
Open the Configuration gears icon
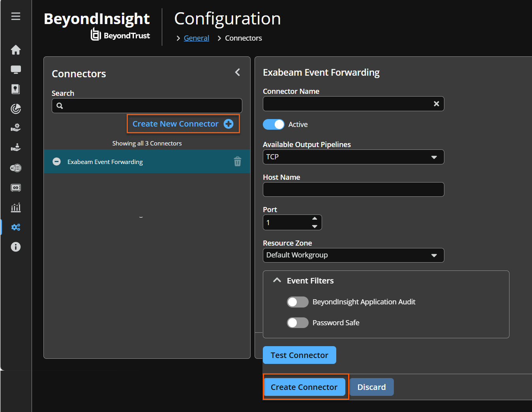point(16,227)
